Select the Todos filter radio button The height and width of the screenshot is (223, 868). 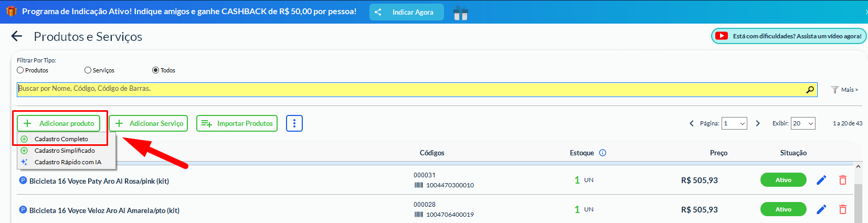(x=155, y=70)
